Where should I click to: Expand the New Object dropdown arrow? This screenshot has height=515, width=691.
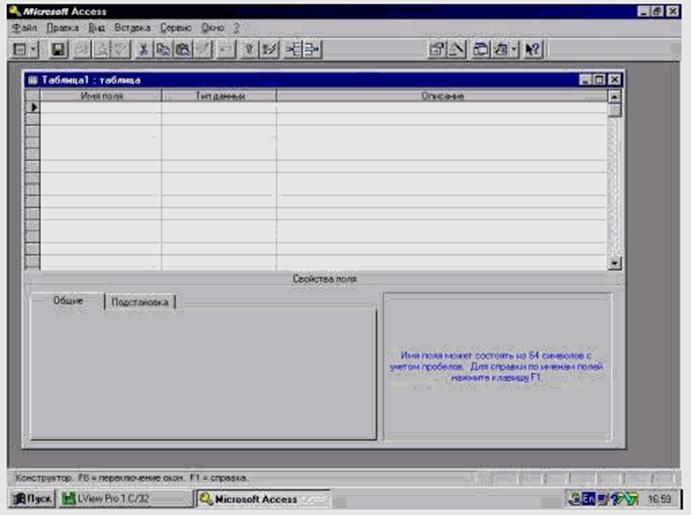(514, 49)
